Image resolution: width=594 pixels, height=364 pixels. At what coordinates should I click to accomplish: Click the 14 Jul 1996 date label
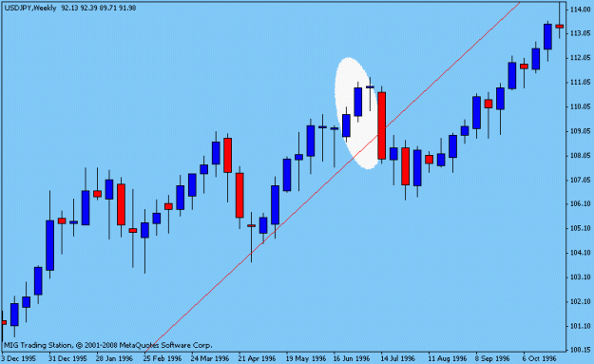[398, 358]
